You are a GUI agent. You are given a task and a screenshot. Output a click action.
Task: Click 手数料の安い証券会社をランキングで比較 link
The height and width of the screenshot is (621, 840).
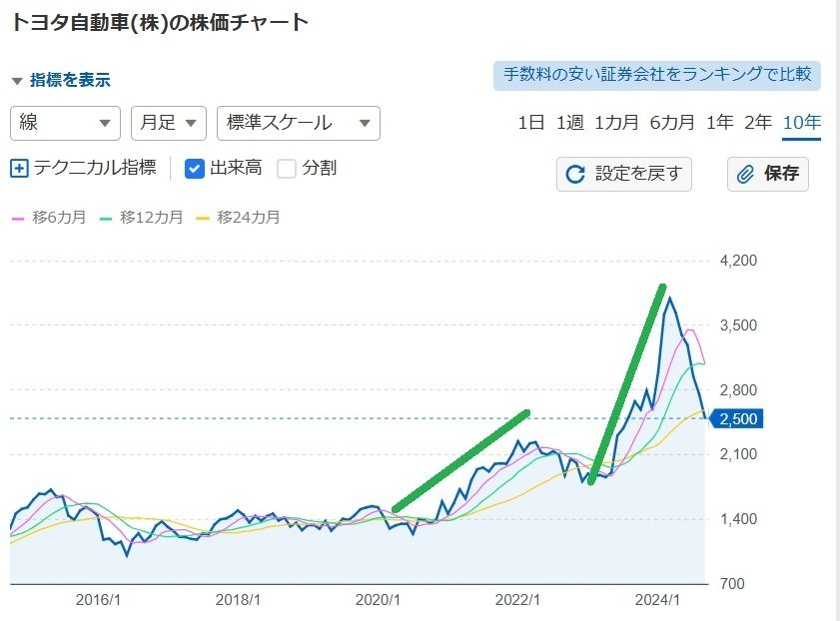click(x=656, y=75)
